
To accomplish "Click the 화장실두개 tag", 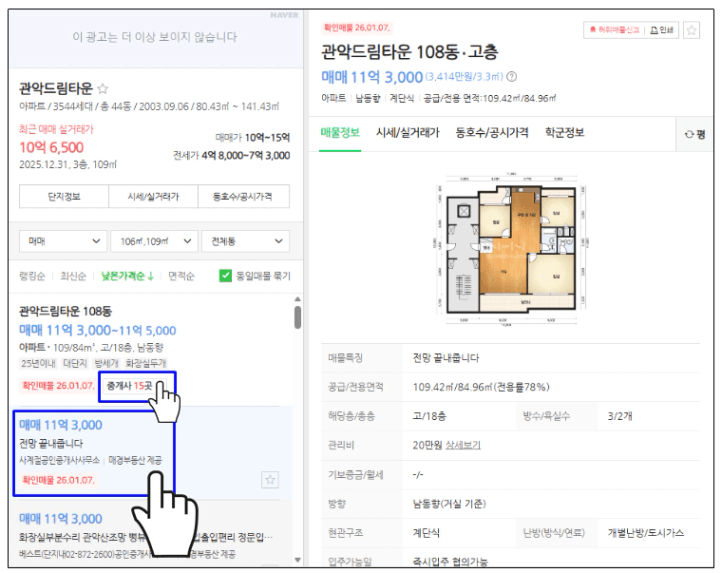I will [146, 363].
